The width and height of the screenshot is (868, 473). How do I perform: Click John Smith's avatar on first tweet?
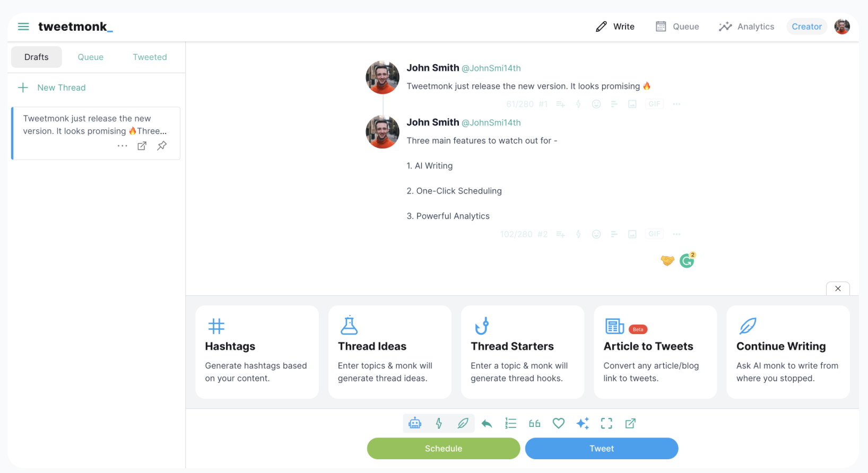click(383, 77)
